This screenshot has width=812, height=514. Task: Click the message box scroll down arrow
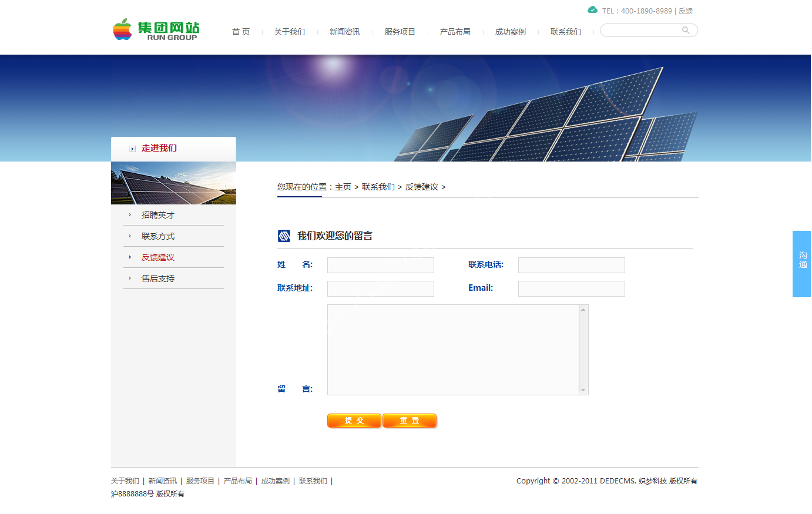tap(583, 390)
